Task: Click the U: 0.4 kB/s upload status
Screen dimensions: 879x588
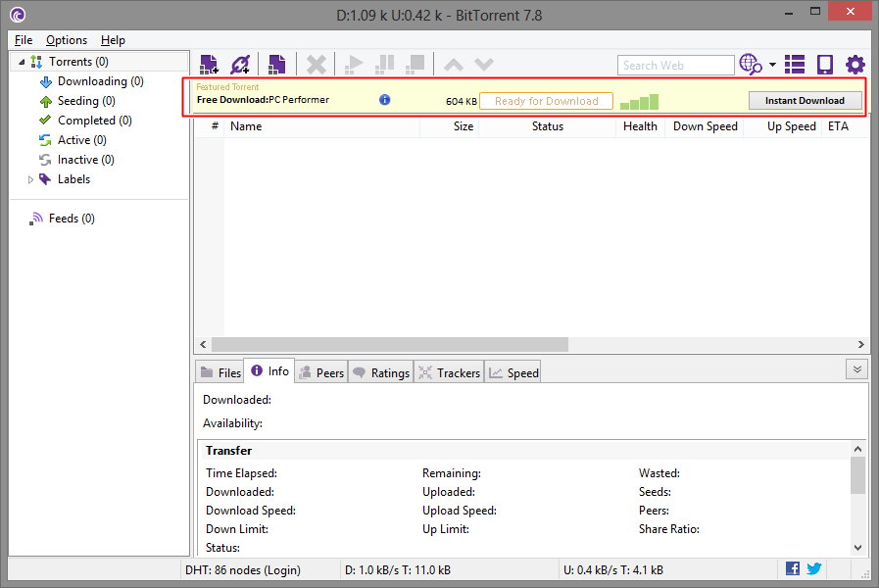Action: [x=613, y=570]
